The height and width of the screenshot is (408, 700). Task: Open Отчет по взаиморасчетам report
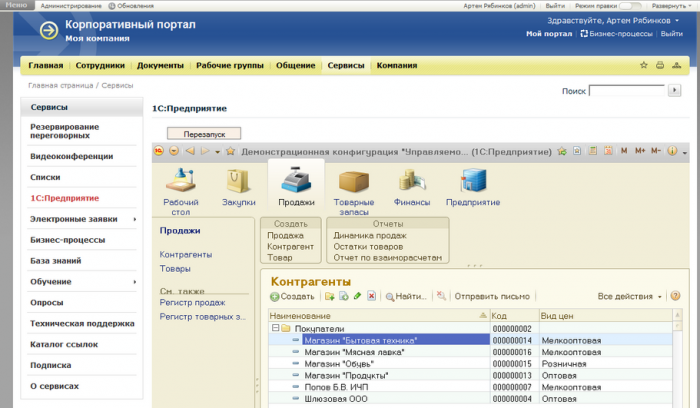click(x=388, y=258)
